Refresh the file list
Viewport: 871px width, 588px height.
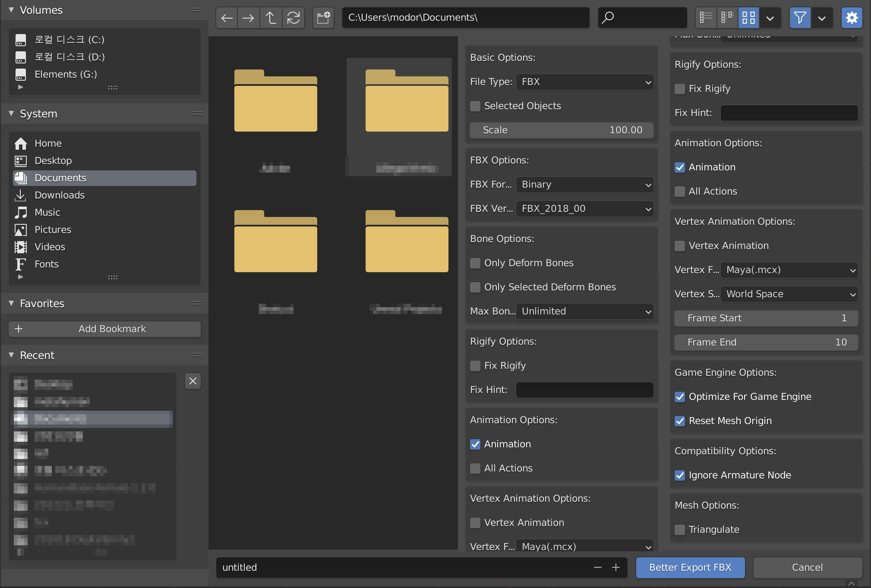pyautogui.click(x=293, y=18)
